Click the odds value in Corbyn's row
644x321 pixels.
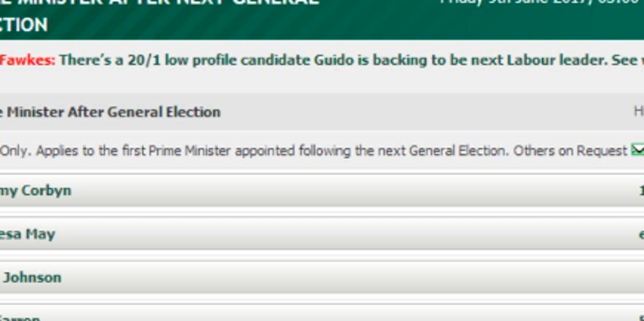tap(641, 190)
